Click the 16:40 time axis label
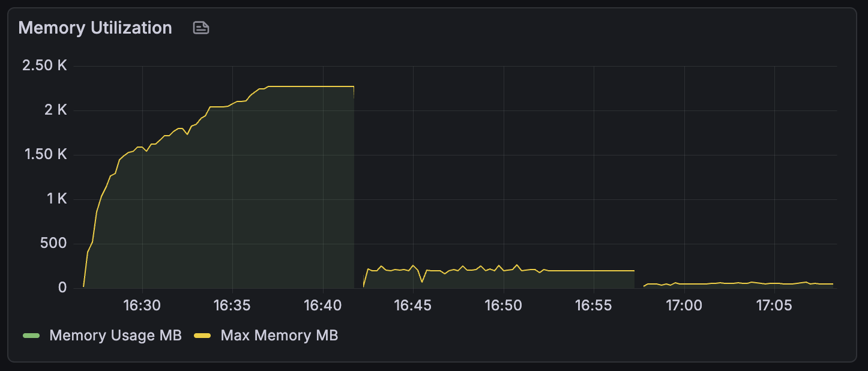Screen dimensions: 868x371 323,305
